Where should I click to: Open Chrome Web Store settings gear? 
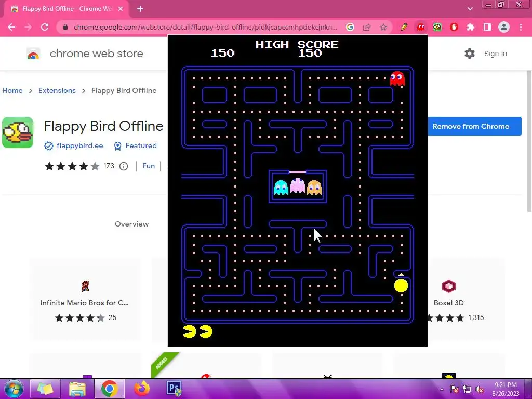470,54
